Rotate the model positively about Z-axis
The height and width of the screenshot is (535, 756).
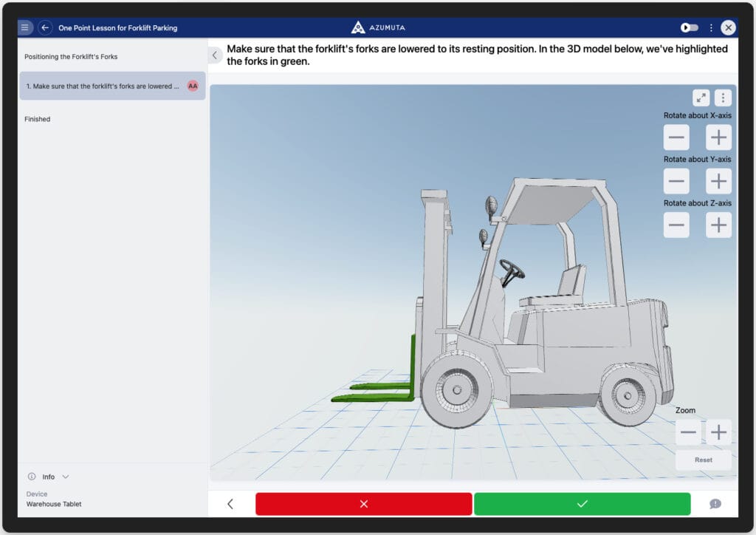pos(718,225)
